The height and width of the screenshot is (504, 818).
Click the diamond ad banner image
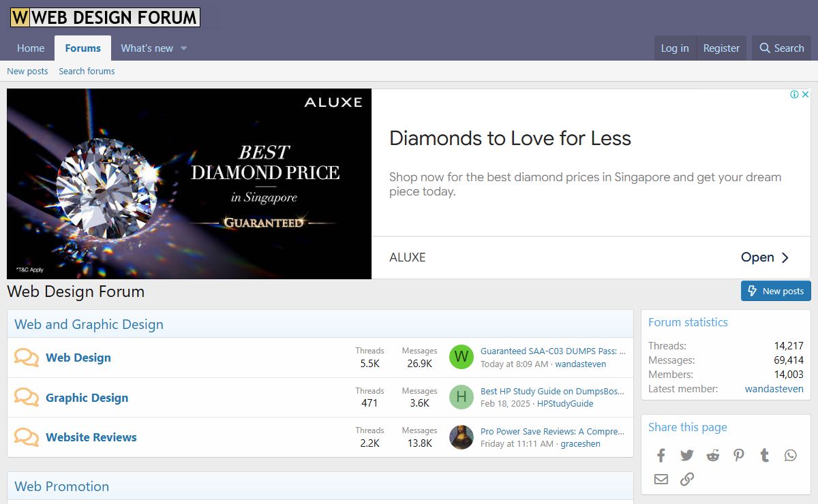click(x=189, y=184)
